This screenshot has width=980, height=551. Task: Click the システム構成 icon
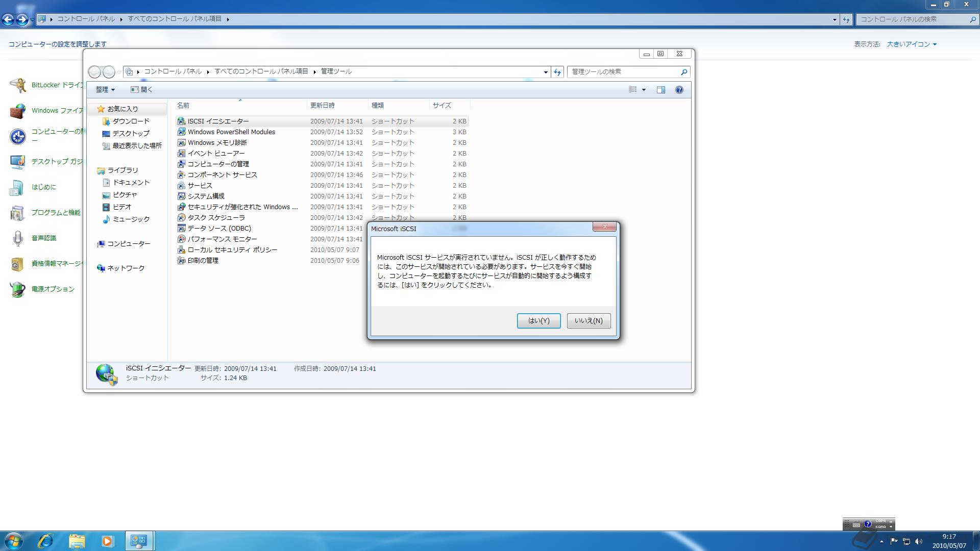(x=181, y=196)
